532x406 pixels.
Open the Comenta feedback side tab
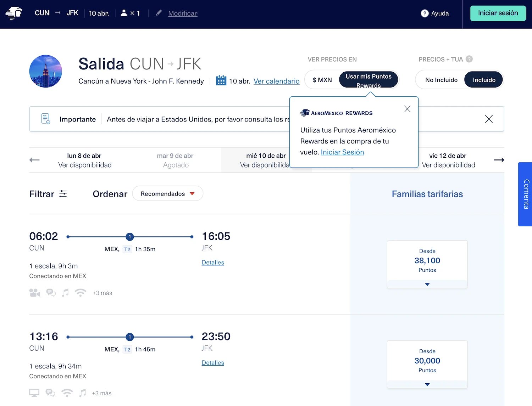click(x=525, y=194)
